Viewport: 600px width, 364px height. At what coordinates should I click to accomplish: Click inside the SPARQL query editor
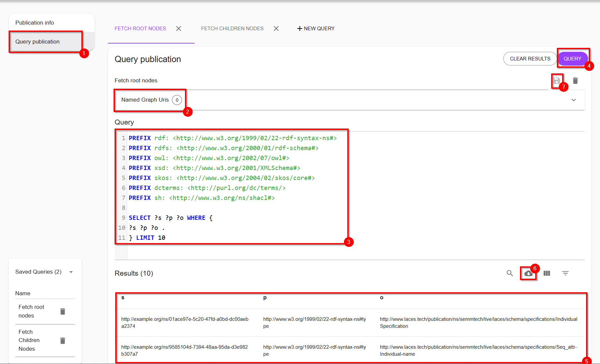(232, 186)
